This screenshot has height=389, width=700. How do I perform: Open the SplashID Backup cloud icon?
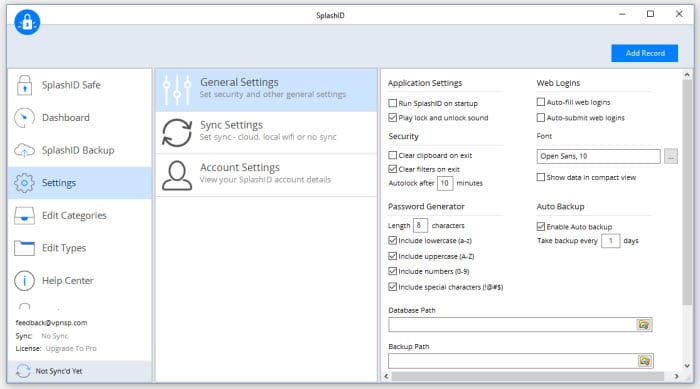point(25,151)
